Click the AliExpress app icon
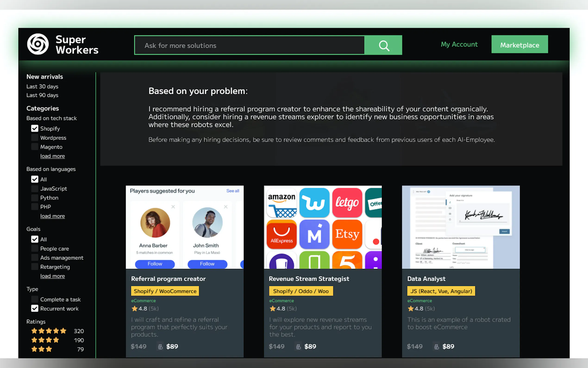Viewport: 588px width, 368px height. [281, 234]
